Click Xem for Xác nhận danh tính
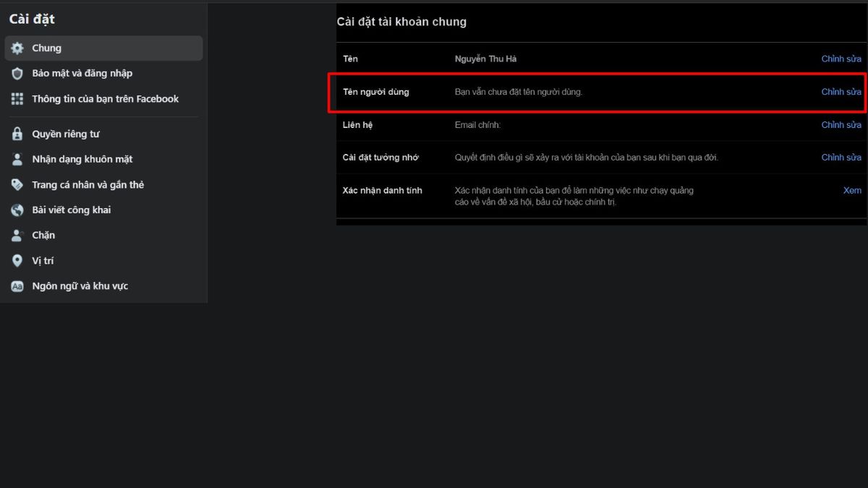 pos(851,190)
